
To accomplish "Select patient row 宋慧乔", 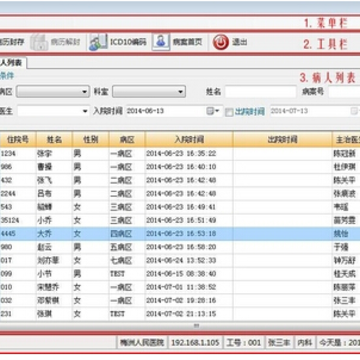I will 180,287.
